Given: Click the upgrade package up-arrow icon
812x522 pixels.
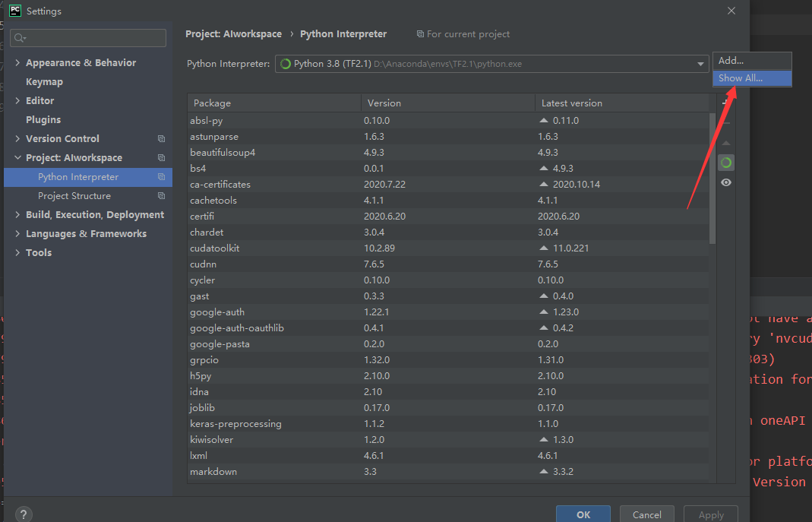Looking at the screenshot, I should (x=726, y=143).
